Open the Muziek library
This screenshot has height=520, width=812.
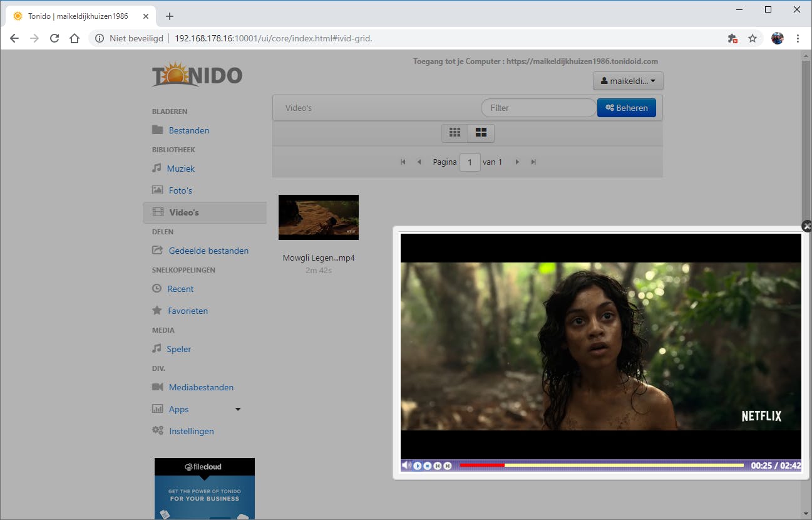(181, 169)
